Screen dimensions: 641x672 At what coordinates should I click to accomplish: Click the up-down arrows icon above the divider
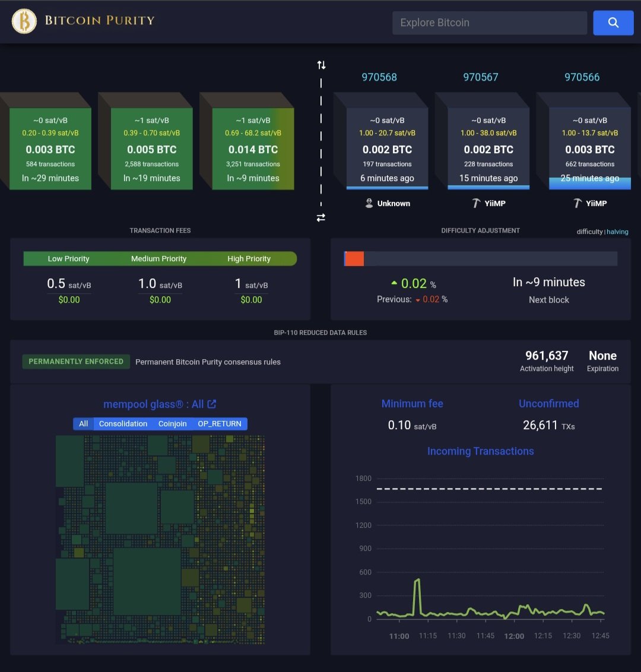click(x=321, y=65)
